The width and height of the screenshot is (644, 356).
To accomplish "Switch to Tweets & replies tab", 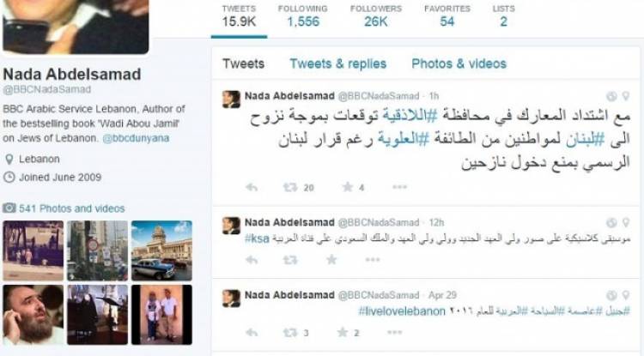I will tap(338, 63).
